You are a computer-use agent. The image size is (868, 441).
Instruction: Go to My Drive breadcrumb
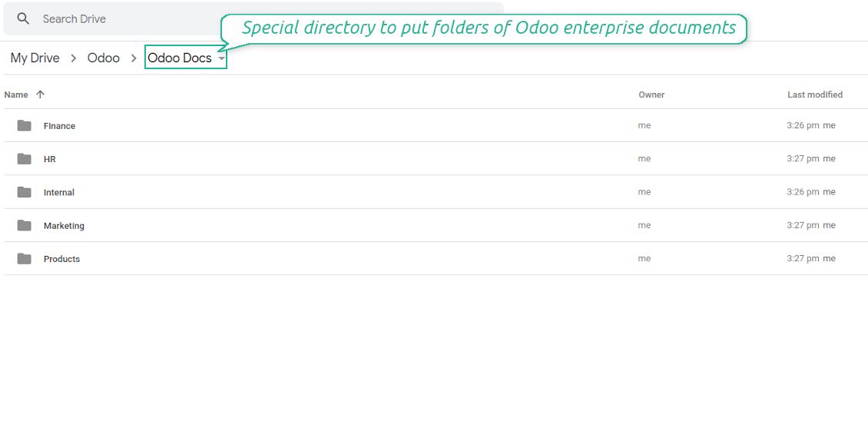coord(35,58)
